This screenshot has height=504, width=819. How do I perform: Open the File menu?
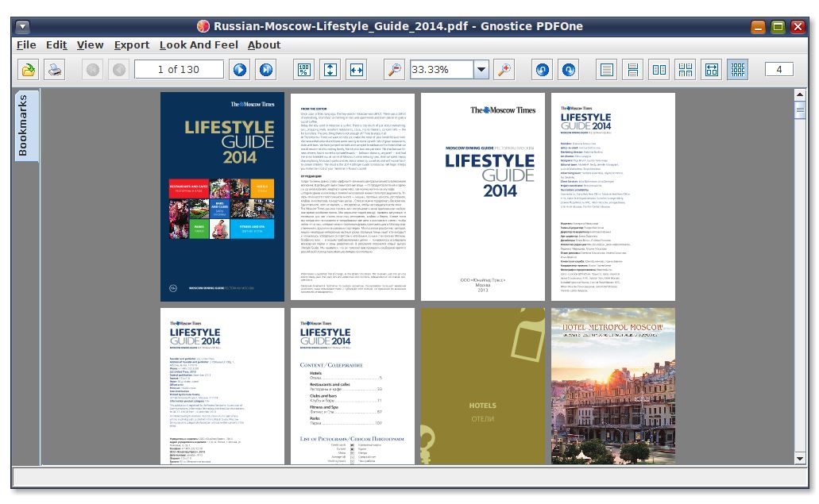point(26,45)
